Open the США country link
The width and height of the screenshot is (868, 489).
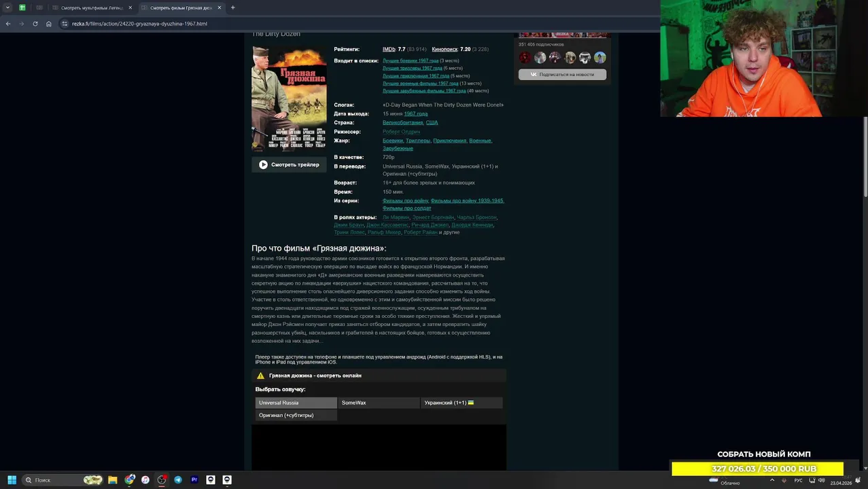coord(432,122)
